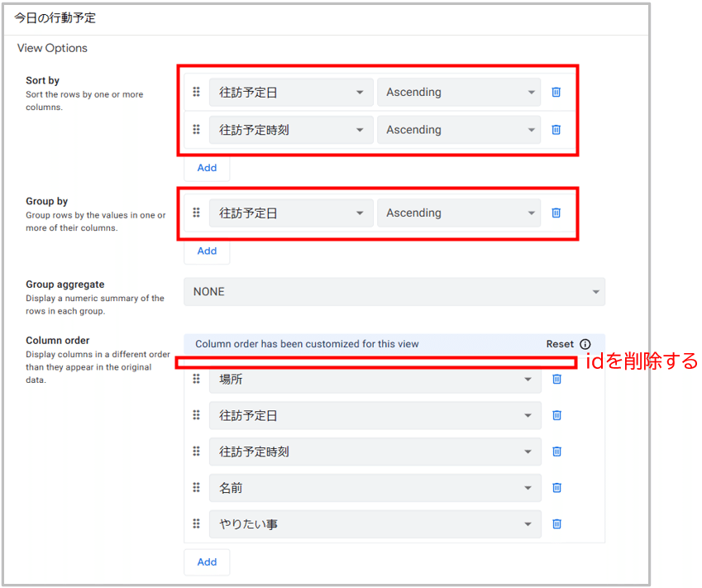
Task: Open Group by 往訪予定日 column dropdown
Action: [291, 213]
